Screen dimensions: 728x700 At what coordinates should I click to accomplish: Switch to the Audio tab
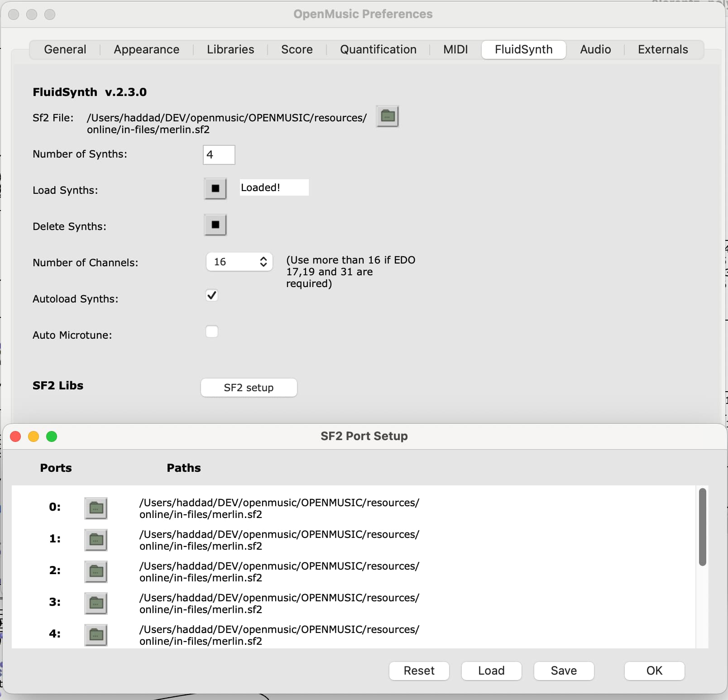595,49
